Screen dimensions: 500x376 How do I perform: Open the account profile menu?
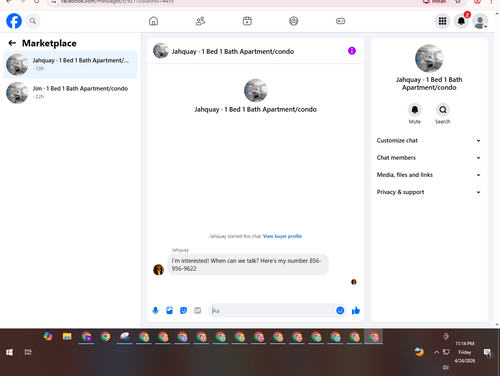(480, 21)
